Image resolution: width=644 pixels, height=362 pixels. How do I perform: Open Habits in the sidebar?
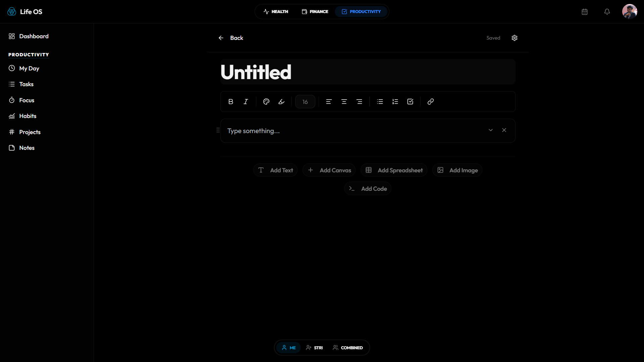[22, 116]
